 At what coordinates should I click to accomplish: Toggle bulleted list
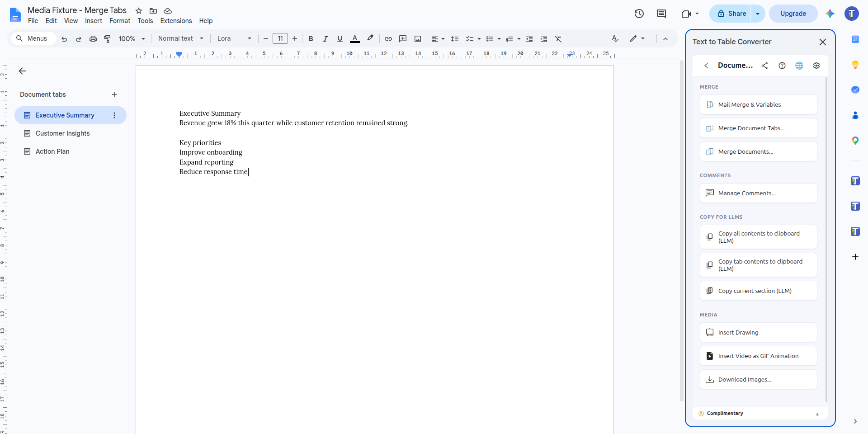[x=489, y=39]
